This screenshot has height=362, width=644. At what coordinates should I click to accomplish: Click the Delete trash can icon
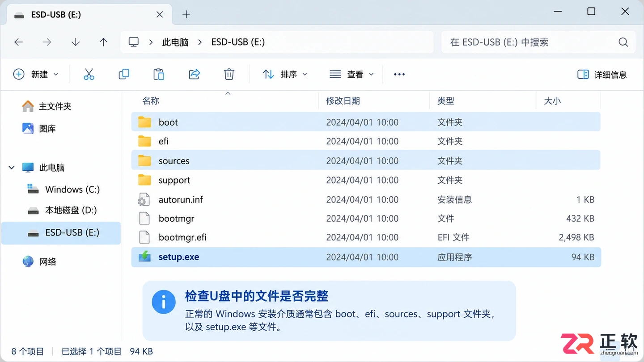(229, 74)
